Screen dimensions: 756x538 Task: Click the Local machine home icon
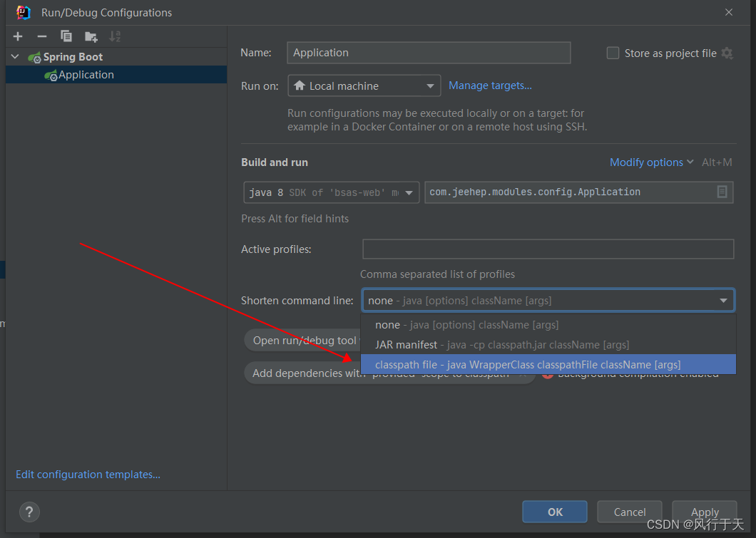click(300, 86)
